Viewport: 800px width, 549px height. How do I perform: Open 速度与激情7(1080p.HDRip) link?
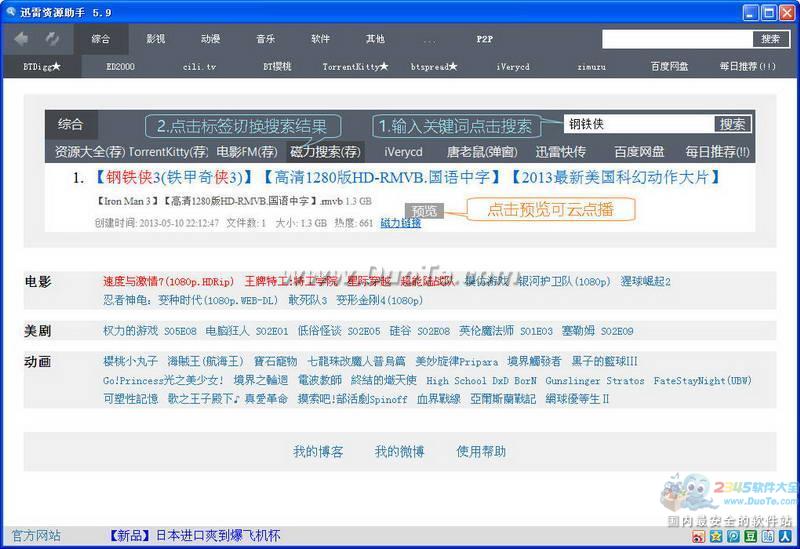coord(168,282)
